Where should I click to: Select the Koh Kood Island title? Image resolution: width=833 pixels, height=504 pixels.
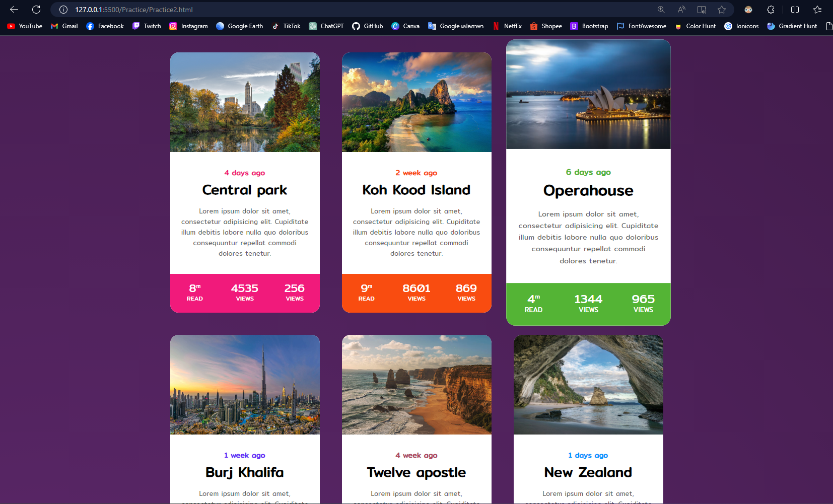pyautogui.click(x=416, y=190)
